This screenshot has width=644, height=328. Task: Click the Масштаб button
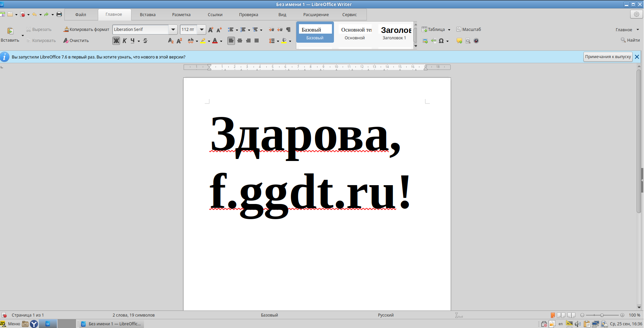tap(468, 30)
